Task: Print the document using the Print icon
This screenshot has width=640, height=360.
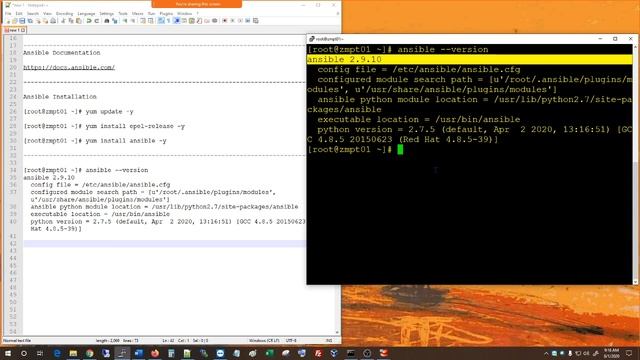Action: 53,21
